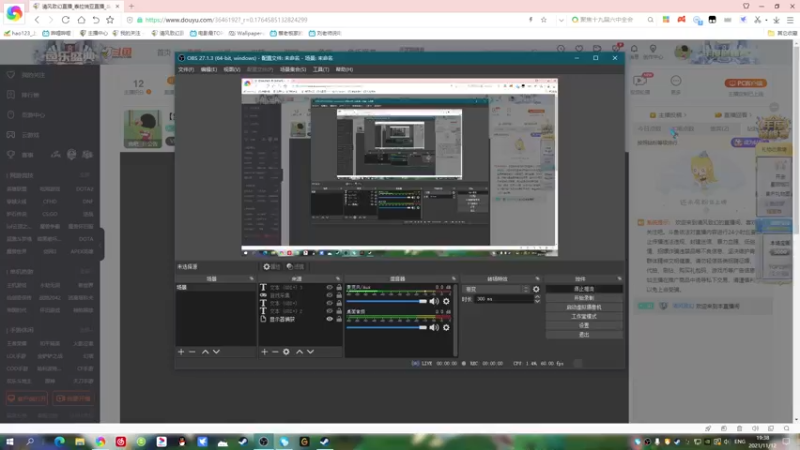
Task: Toggle 启动虚拟摄像机 virtual camera
Action: pyautogui.click(x=584, y=307)
